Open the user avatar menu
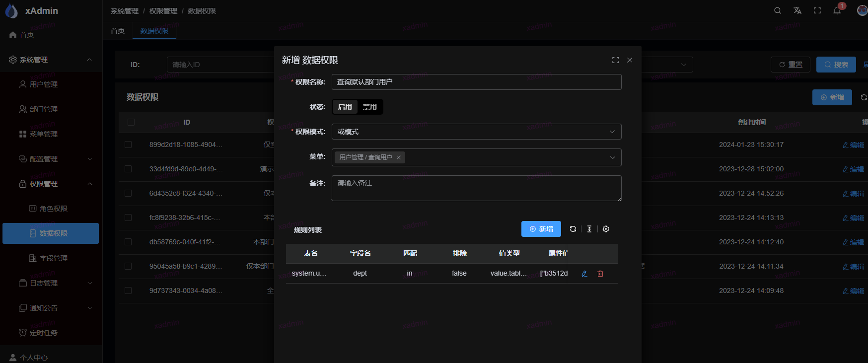This screenshot has height=363, width=868. point(863,10)
